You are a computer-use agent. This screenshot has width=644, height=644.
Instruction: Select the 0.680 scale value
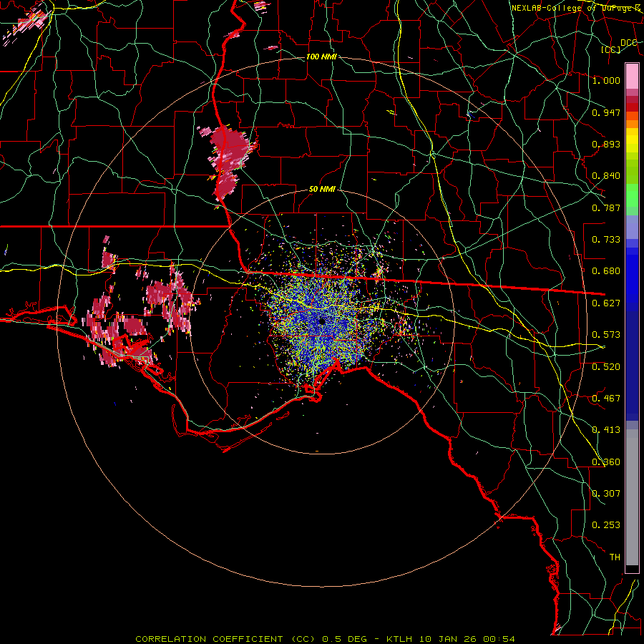(x=606, y=271)
